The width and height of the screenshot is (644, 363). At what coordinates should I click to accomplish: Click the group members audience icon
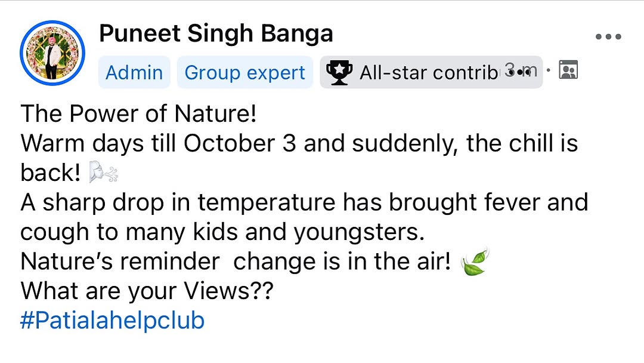click(x=568, y=70)
